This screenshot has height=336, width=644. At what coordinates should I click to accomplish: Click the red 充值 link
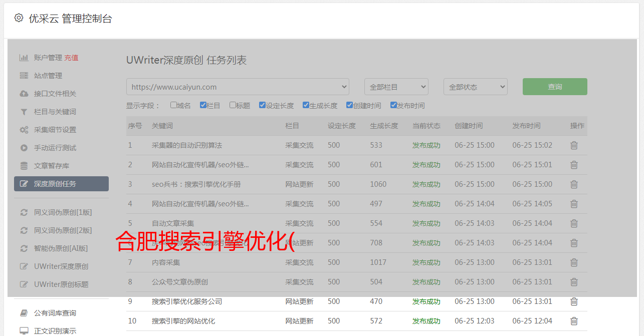(x=71, y=58)
